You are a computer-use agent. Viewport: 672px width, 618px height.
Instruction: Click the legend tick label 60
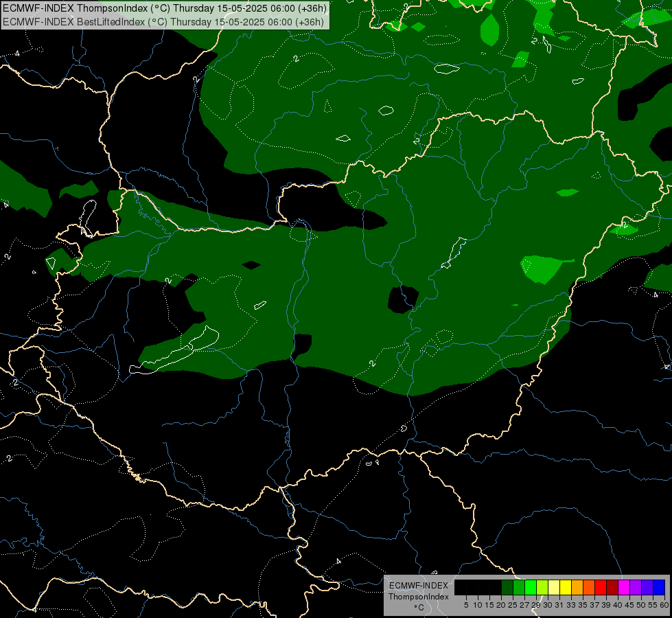pos(664,605)
